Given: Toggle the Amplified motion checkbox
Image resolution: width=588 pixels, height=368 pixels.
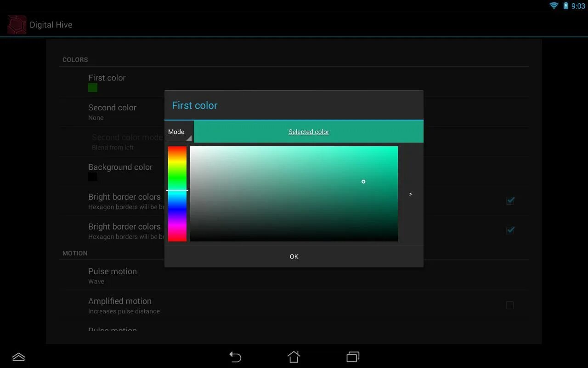Looking at the screenshot, I should [510, 305].
